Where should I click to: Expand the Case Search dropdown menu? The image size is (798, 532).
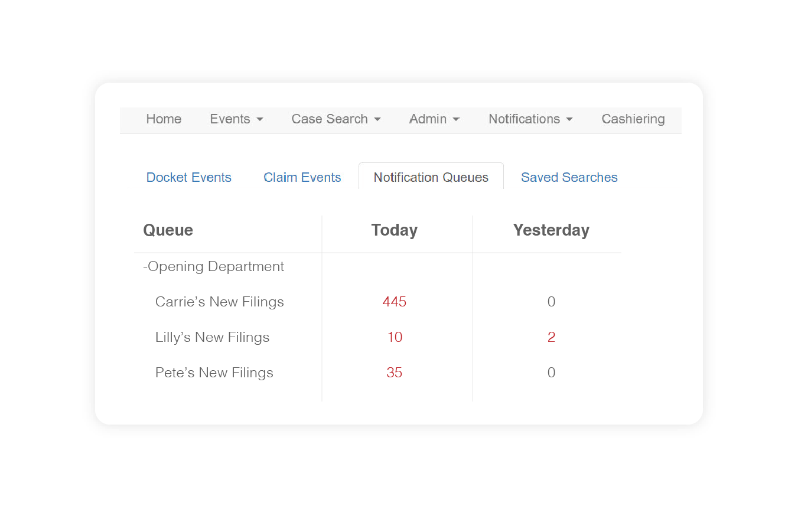(336, 119)
